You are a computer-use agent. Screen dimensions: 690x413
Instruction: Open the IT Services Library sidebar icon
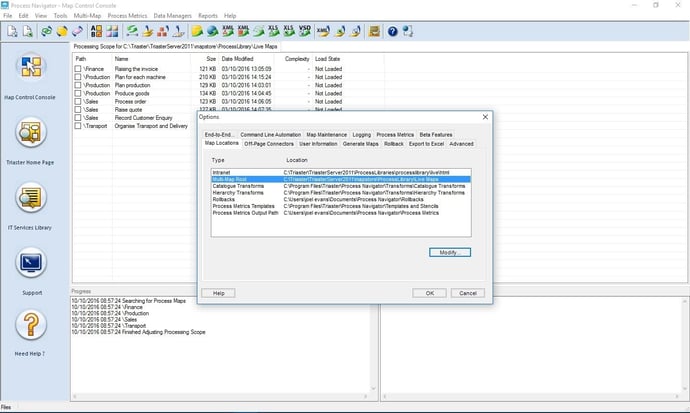coord(31,197)
